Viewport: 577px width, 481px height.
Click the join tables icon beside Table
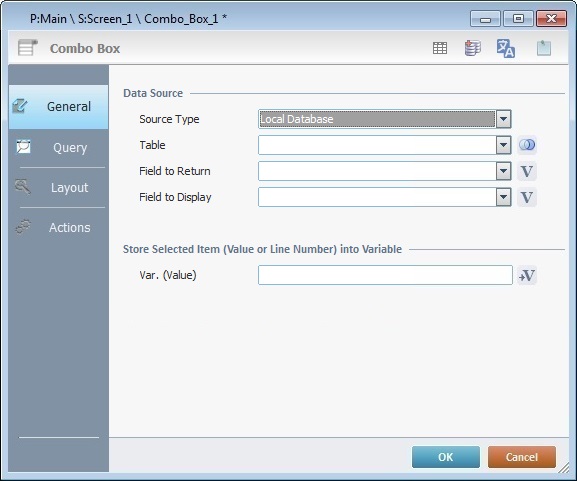pos(527,145)
